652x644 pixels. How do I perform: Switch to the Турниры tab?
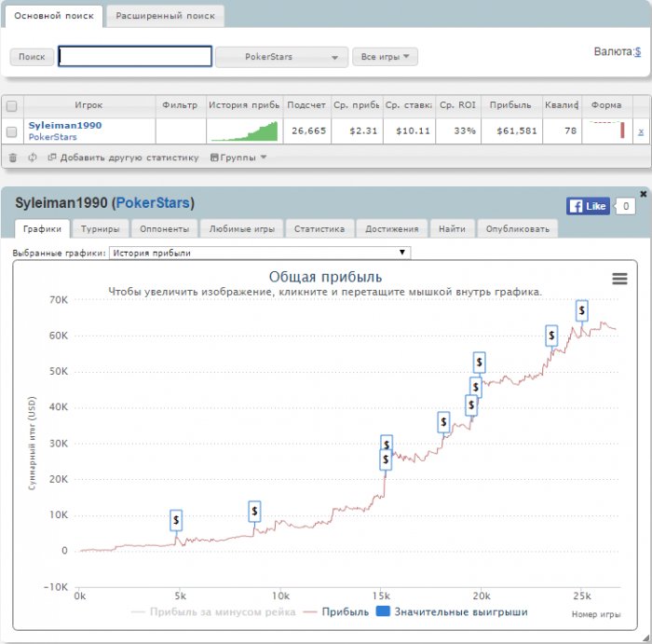100,228
